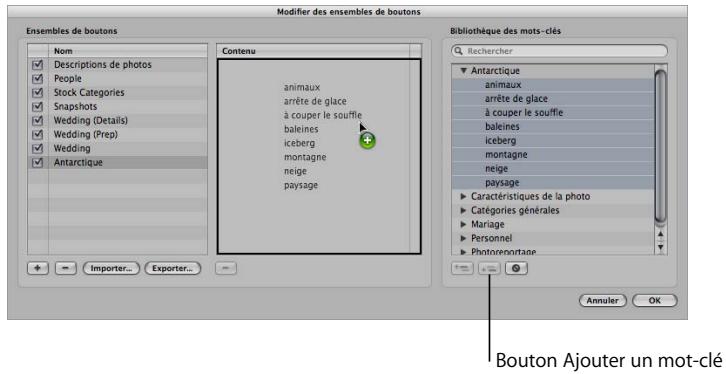Click the Exporter... button
The width and height of the screenshot is (726, 374).
[x=173, y=268]
